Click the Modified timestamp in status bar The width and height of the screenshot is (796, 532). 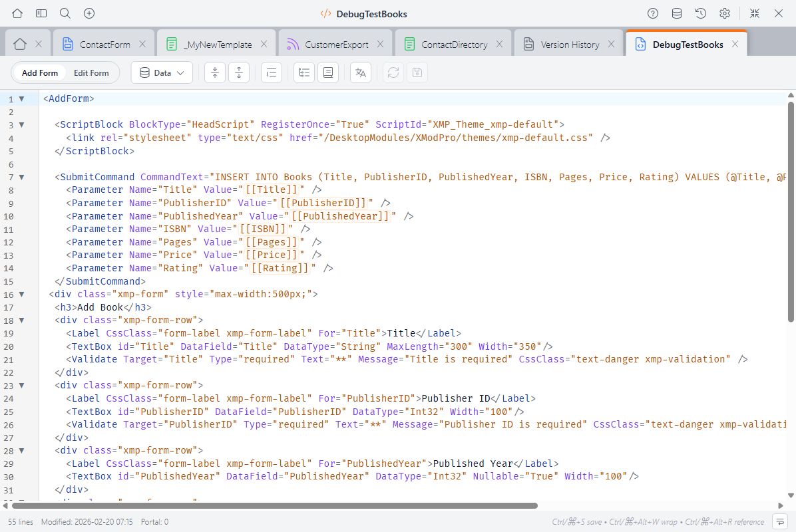coord(87,522)
